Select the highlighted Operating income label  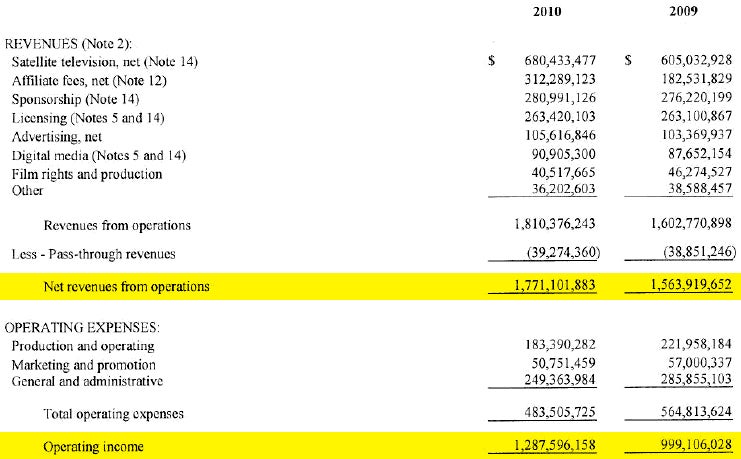[x=93, y=447]
